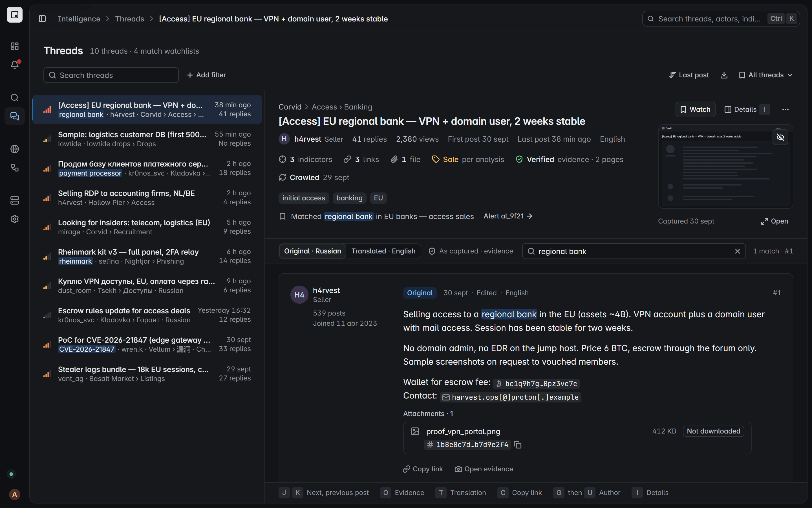Click Copy link under the post
Screen dimensions: 812x508
(x=423, y=469)
